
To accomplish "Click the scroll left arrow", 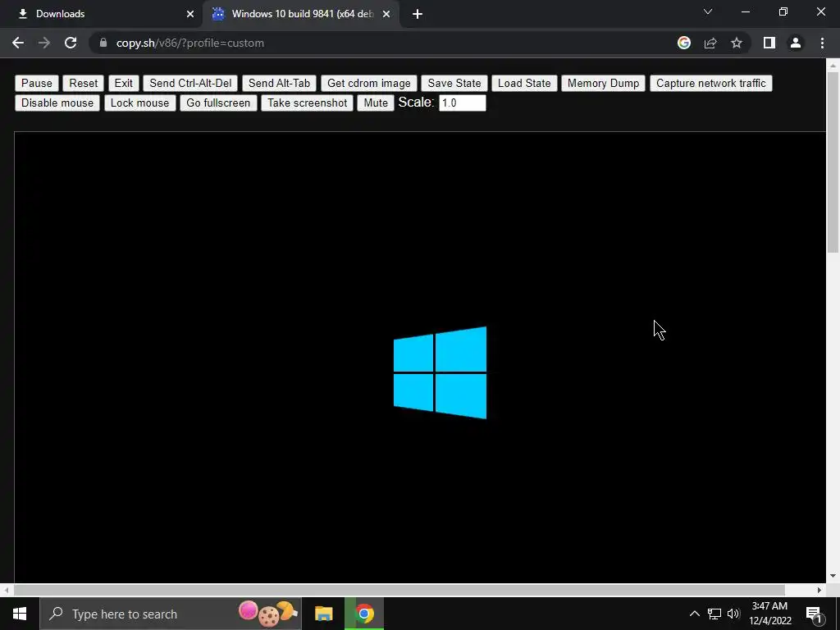I will [6, 590].
